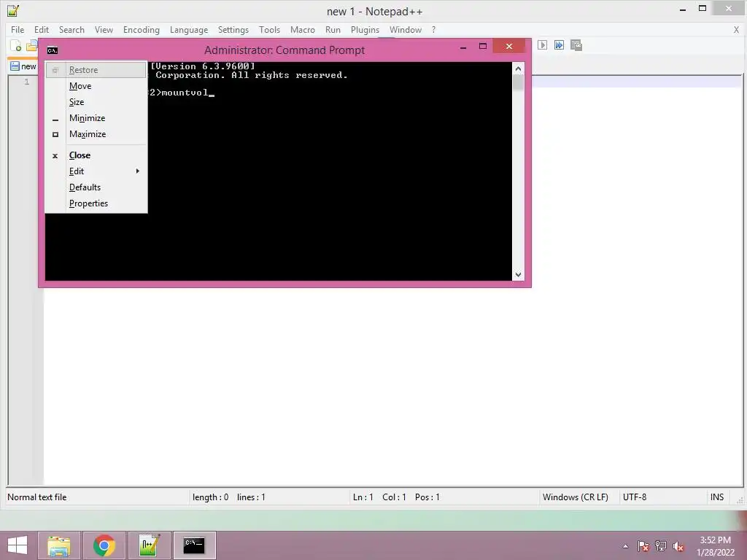This screenshot has width=747, height=560.
Task: Click the New file icon in Notepad++ toolbar
Action: click(x=16, y=46)
